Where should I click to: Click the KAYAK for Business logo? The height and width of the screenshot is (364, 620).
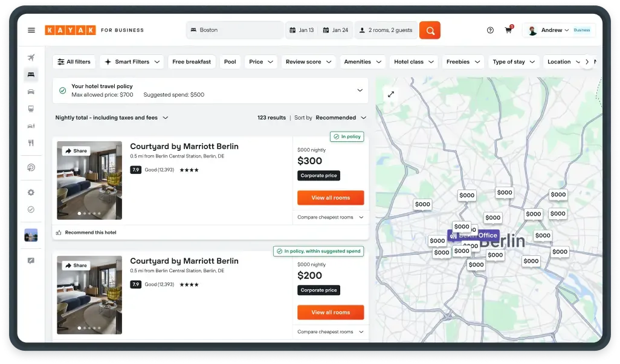point(94,30)
